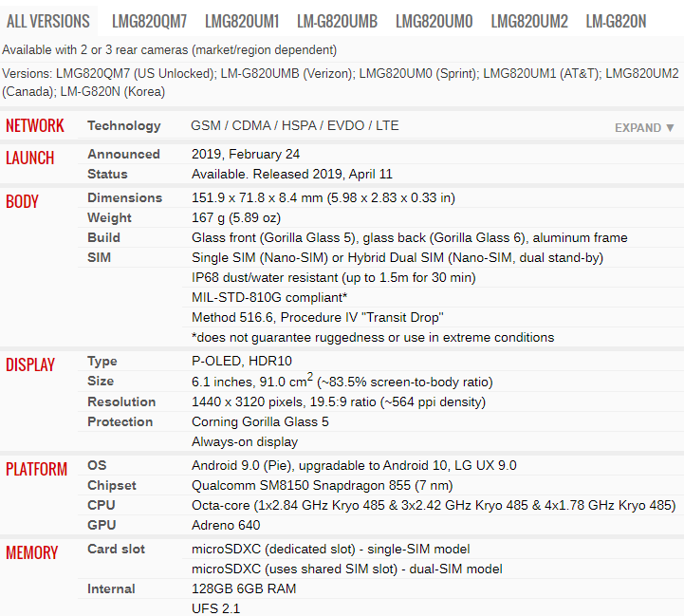Open the LMG820UM2 tab
This screenshot has height=616, width=684.
[x=529, y=22]
